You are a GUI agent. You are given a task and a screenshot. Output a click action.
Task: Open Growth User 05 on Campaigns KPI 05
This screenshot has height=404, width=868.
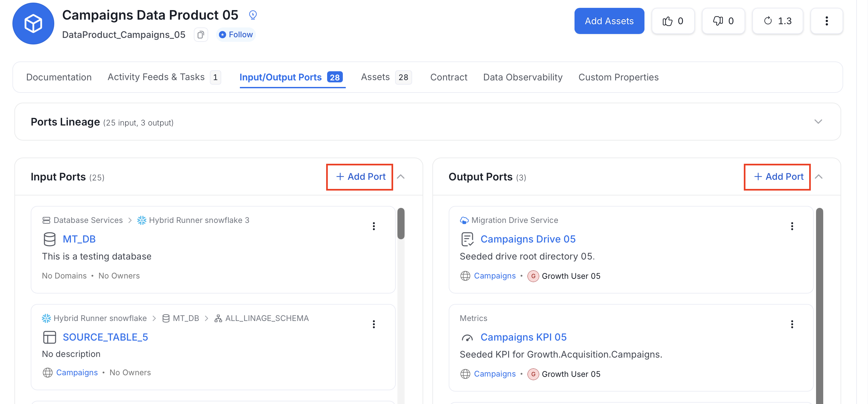[571, 374]
